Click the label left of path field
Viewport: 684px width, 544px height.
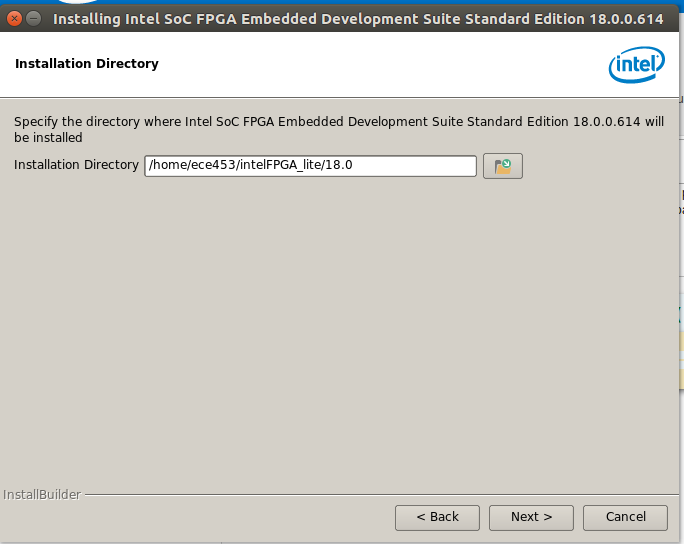click(x=76, y=165)
